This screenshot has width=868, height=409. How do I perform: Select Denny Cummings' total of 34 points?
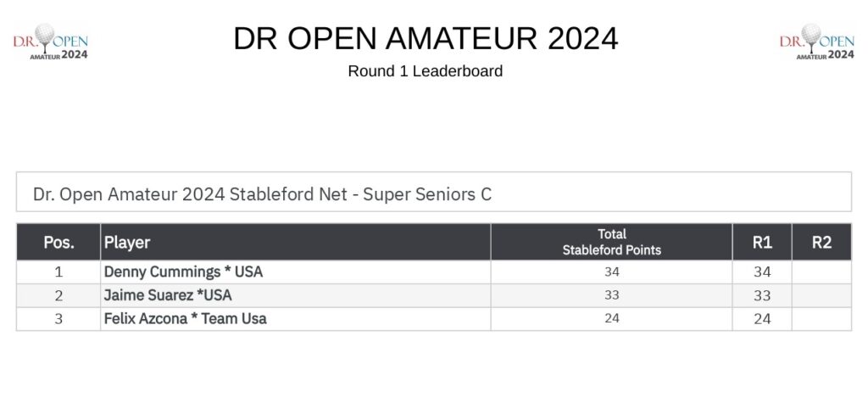pyautogui.click(x=612, y=272)
